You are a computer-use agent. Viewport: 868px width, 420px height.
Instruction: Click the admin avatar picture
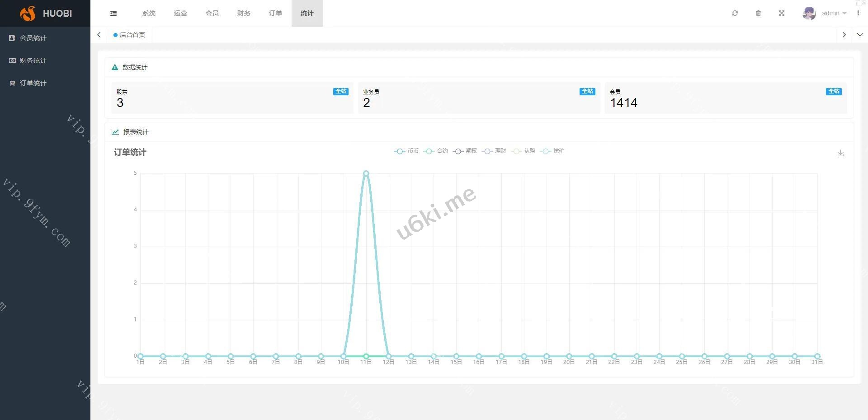809,14
